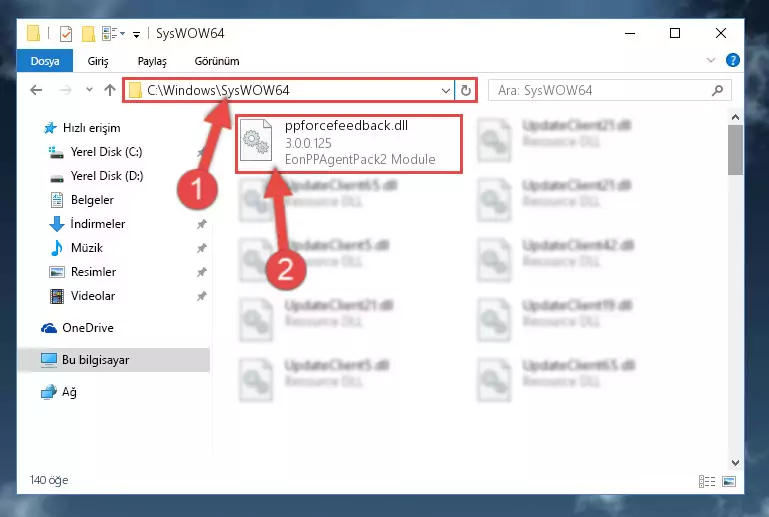Expand the ribbon with the chevron
The width and height of the screenshot is (769, 517).
(x=711, y=60)
